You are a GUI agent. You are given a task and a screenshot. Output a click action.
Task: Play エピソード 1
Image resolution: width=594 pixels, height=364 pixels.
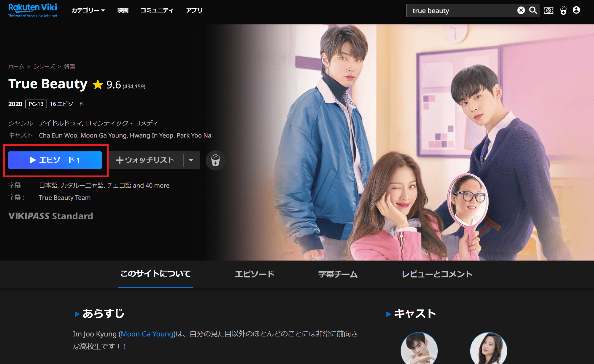(x=55, y=160)
